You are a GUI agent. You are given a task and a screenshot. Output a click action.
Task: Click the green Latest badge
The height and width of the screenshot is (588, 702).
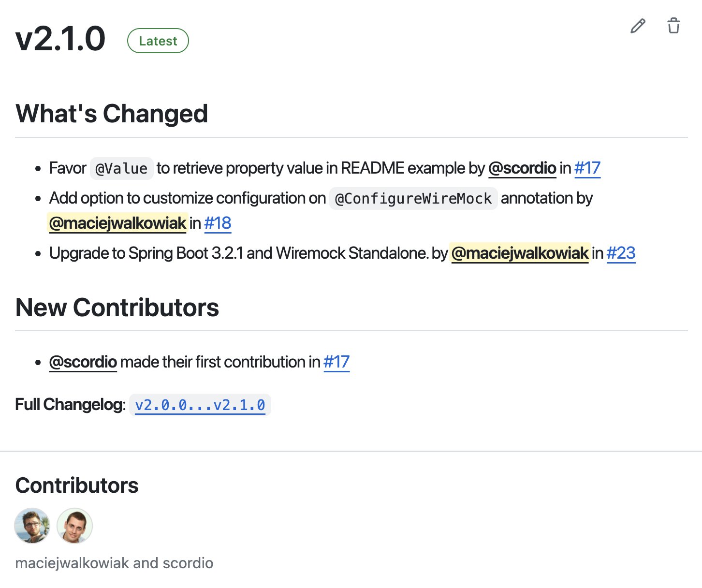tap(158, 41)
